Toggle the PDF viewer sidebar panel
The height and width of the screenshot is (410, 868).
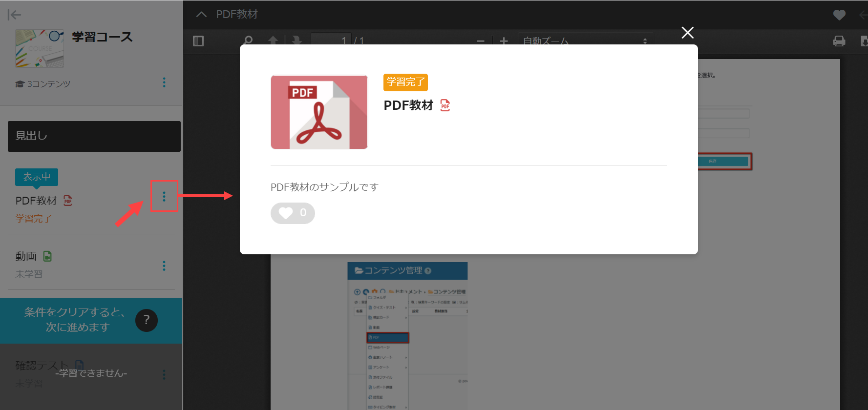coord(198,41)
